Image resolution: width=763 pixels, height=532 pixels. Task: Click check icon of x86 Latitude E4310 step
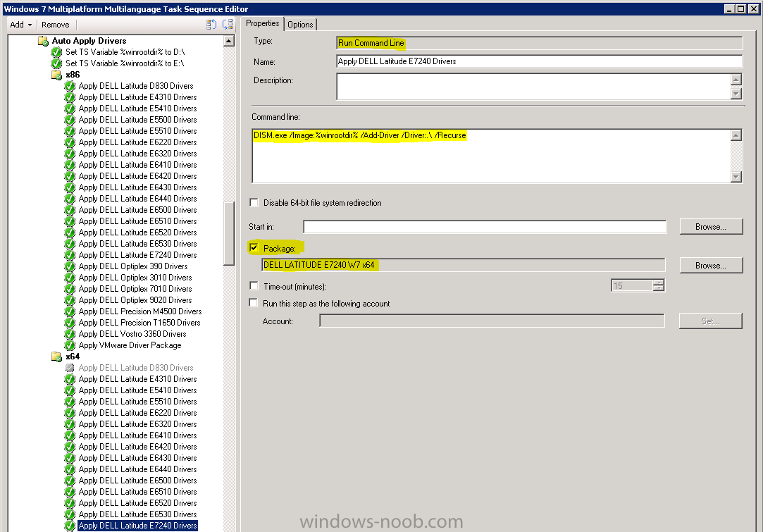click(70, 97)
